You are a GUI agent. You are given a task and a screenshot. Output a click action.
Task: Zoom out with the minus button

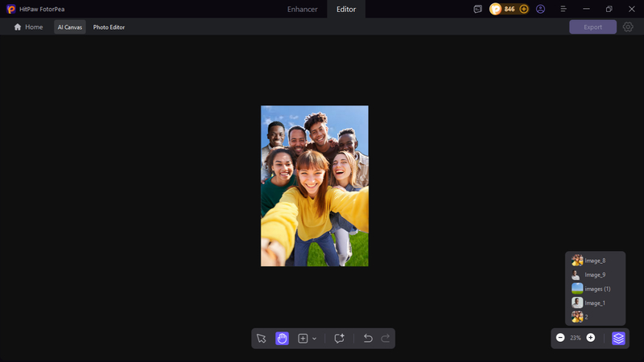tap(560, 337)
